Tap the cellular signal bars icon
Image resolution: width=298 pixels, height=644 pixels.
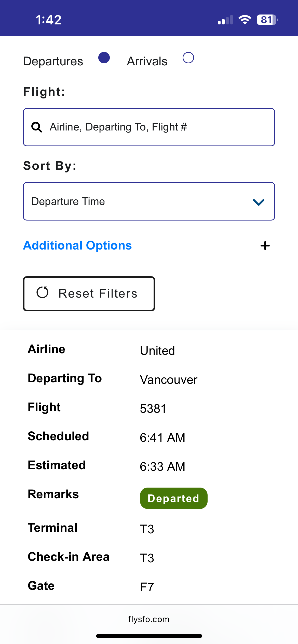point(225,20)
